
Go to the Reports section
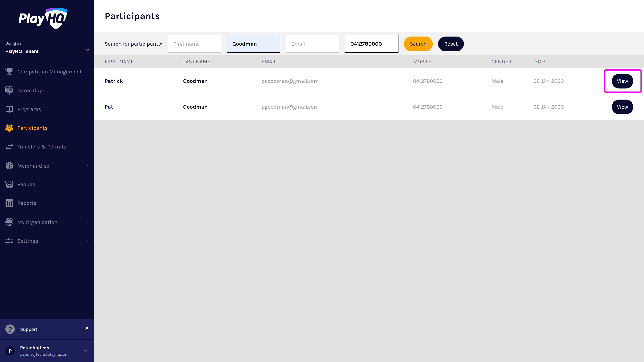pos(26,203)
